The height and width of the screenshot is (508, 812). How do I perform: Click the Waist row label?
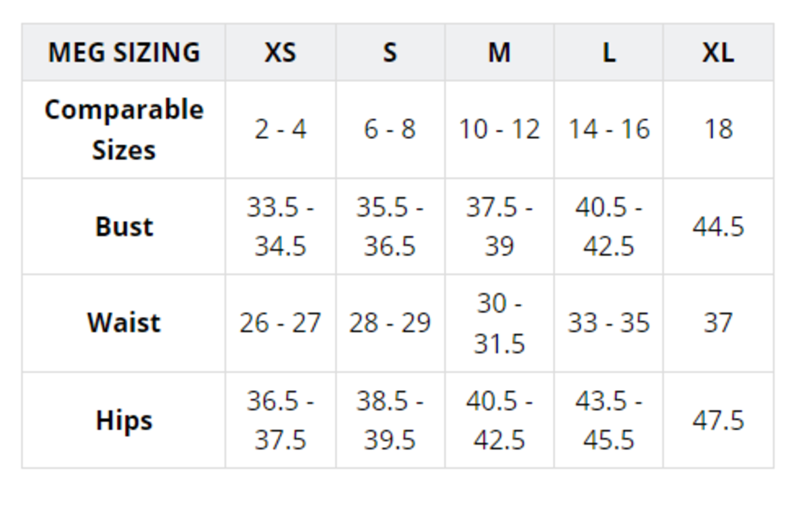coord(124,322)
